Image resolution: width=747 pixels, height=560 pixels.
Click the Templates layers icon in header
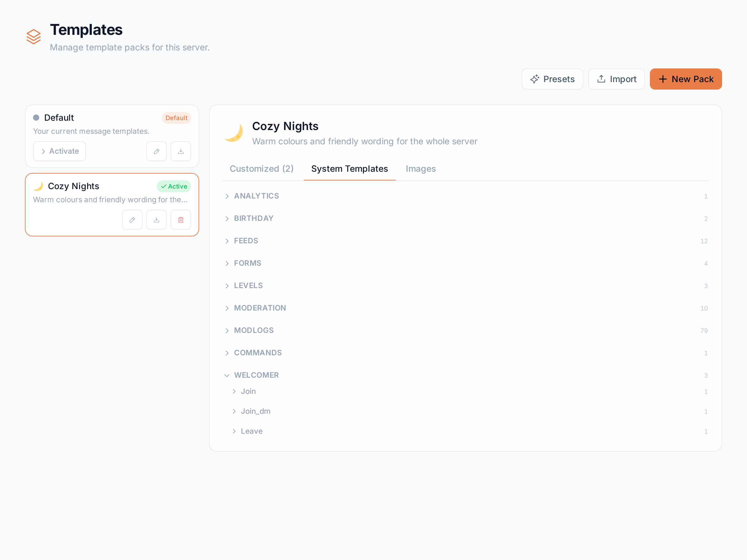pyautogui.click(x=33, y=37)
